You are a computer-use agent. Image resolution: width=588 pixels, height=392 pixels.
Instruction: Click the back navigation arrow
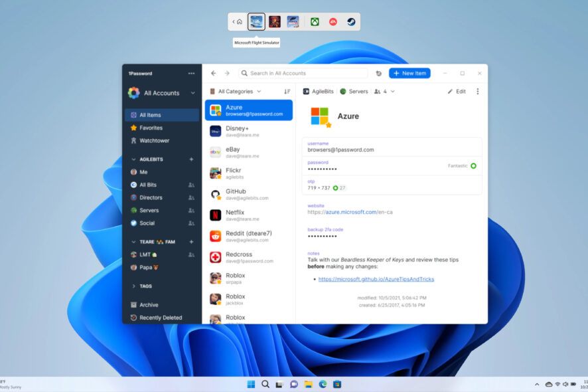point(214,73)
